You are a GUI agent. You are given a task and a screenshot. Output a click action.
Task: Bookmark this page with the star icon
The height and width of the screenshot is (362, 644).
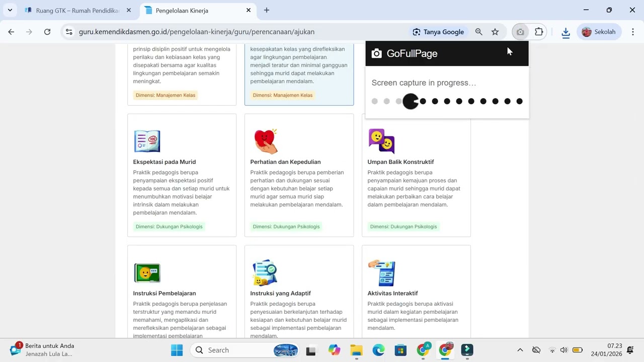pos(495,32)
